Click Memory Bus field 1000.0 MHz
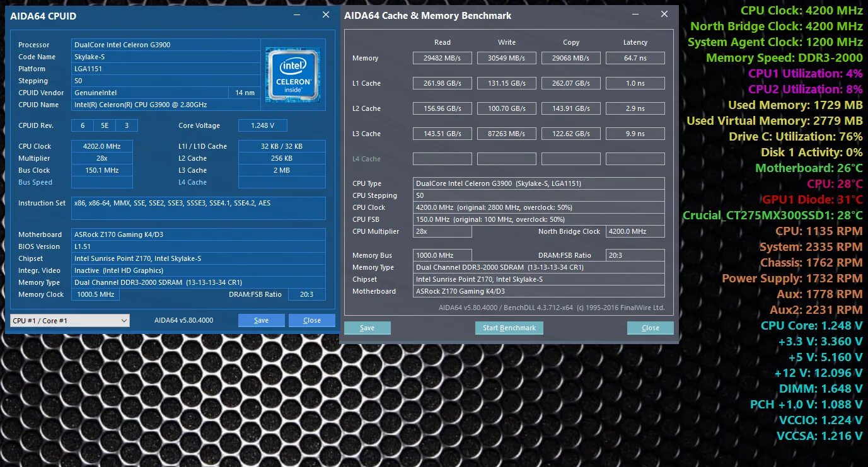This screenshot has height=467, width=868. coord(443,255)
